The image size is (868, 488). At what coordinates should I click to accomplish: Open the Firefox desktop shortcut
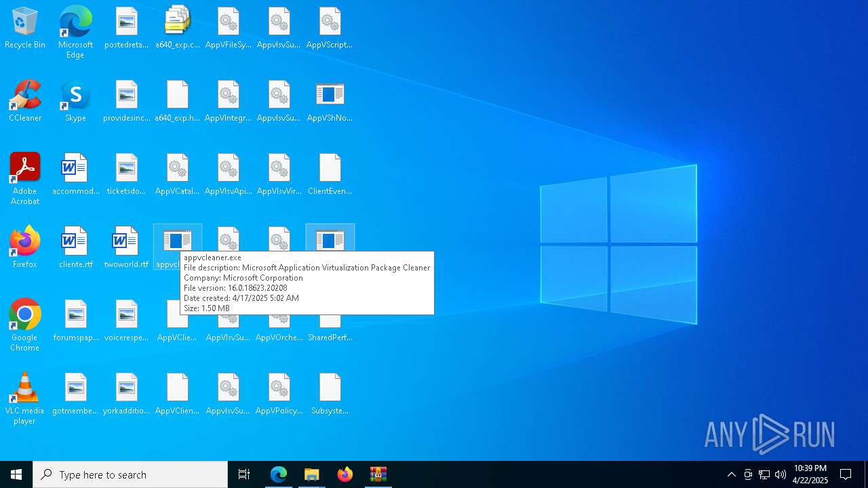pyautogui.click(x=25, y=248)
